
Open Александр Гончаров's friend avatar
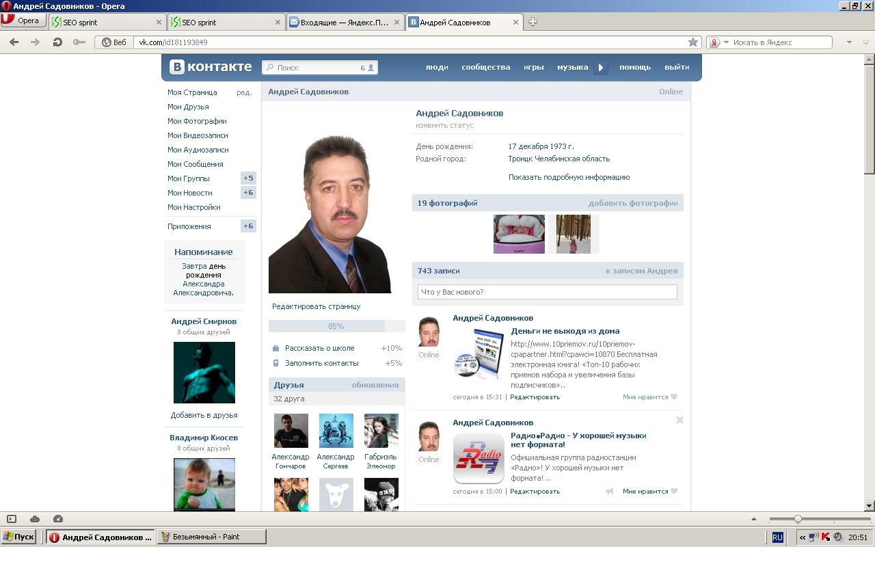[x=291, y=431]
